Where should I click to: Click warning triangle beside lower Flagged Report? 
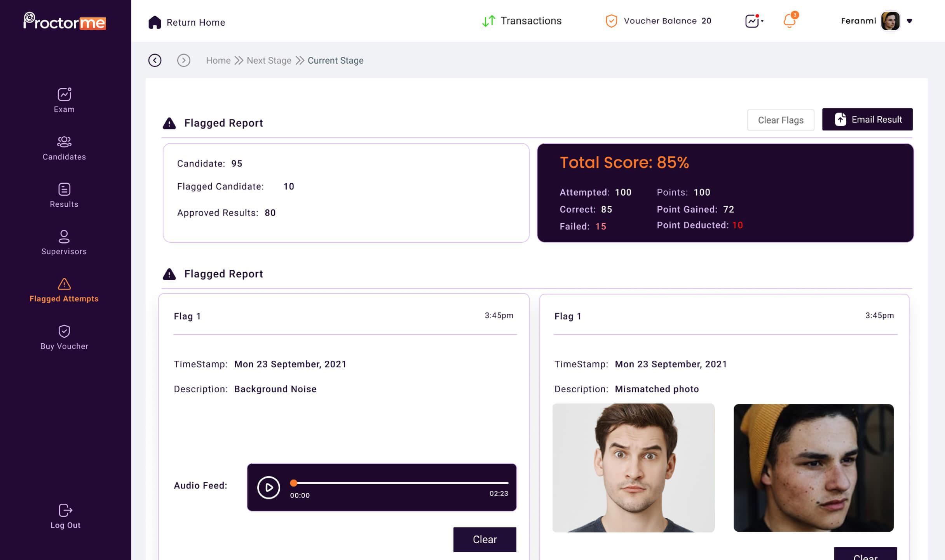click(169, 274)
